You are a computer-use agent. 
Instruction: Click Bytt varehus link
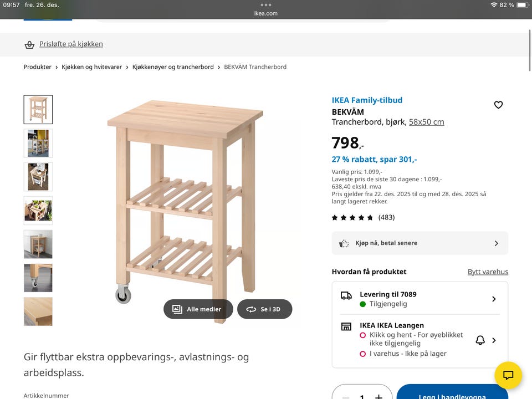tap(488, 272)
